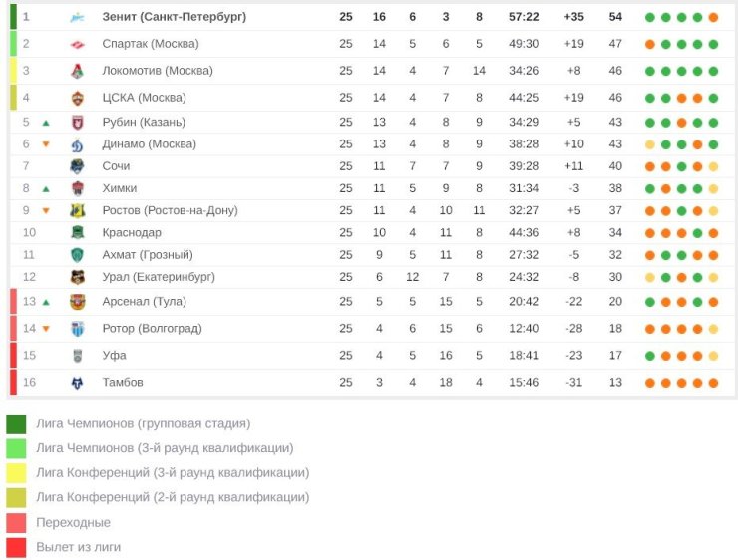Viewport: 738px width, 560px height.
Task: Click the yellow Conference League 3rd round swatch
Action: click(16, 473)
